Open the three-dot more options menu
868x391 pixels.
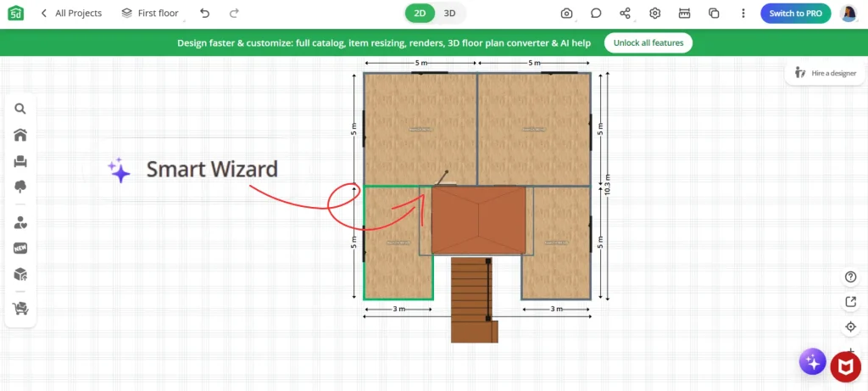coord(743,14)
